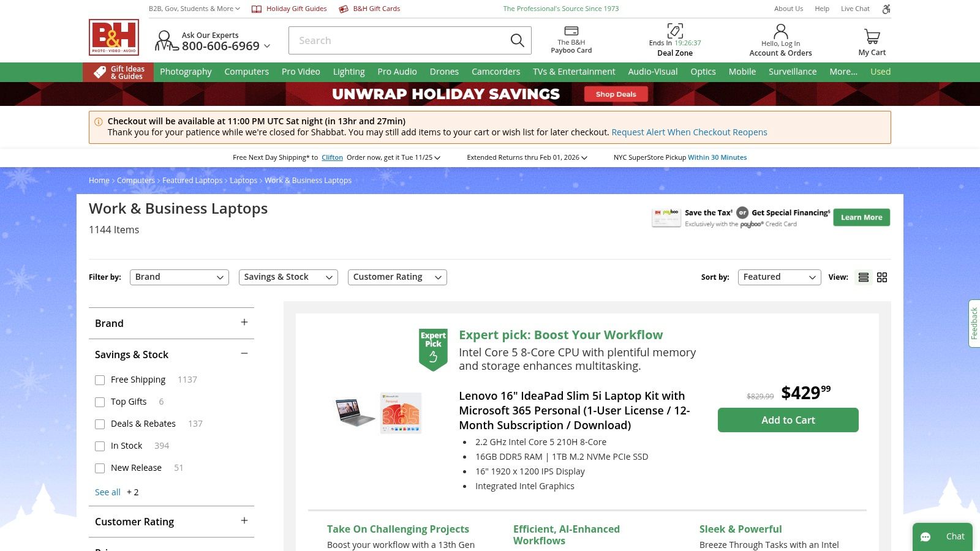980x551 pixels.
Task: Switch to grid view icon
Action: 882,277
